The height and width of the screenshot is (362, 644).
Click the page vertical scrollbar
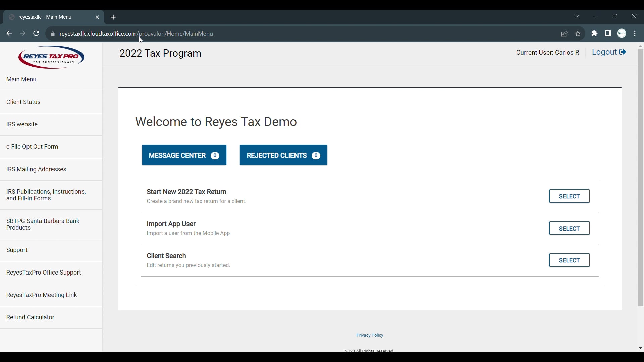click(x=640, y=178)
